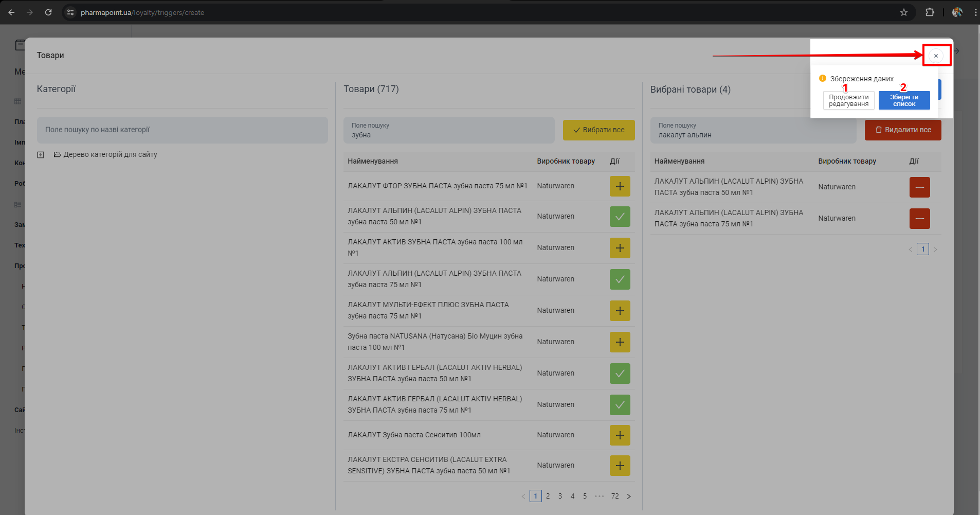
Task: Click the category name search field
Action: [182, 130]
